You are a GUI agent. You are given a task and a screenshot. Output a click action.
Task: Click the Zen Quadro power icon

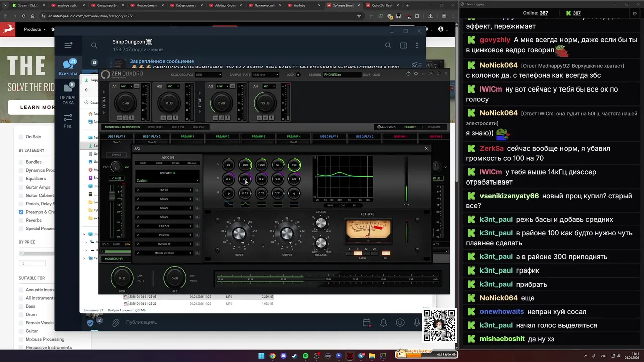pyautogui.click(x=408, y=73)
